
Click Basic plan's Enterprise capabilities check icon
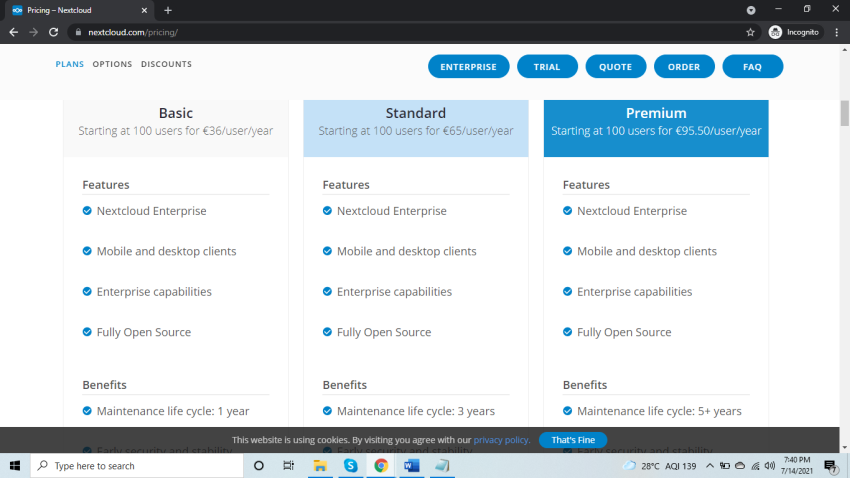pyautogui.click(x=87, y=291)
